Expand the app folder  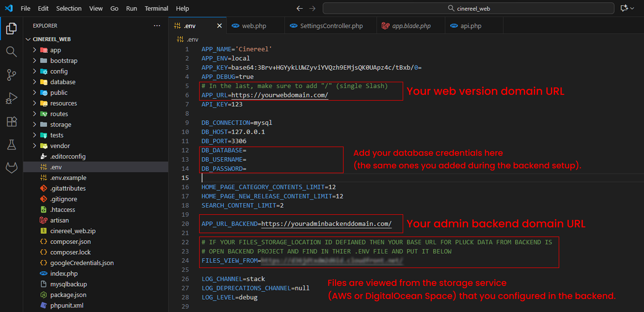tap(55, 50)
